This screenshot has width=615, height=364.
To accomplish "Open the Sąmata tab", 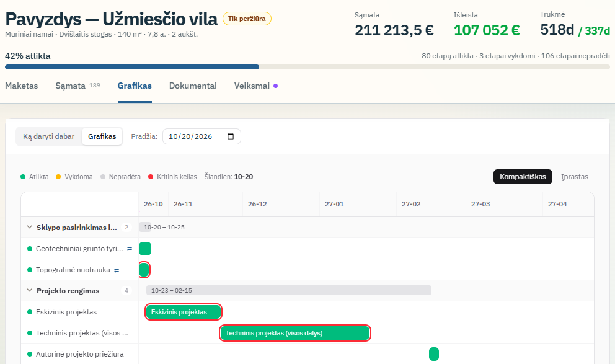I will point(77,86).
